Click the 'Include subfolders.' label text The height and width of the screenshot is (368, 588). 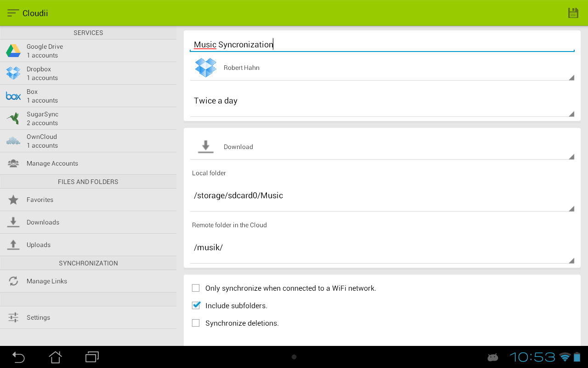pos(236,306)
